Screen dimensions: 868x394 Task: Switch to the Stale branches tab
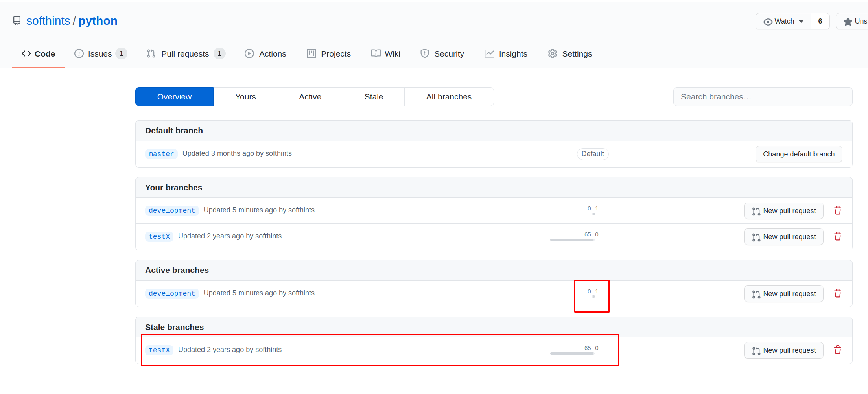(373, 96)
